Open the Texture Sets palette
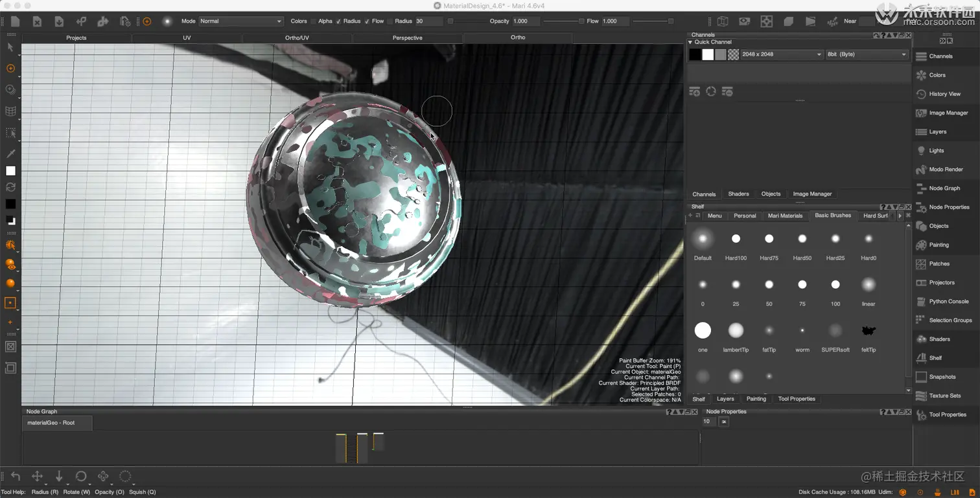The width and height of the screenshot is (980, 498). 946,396
